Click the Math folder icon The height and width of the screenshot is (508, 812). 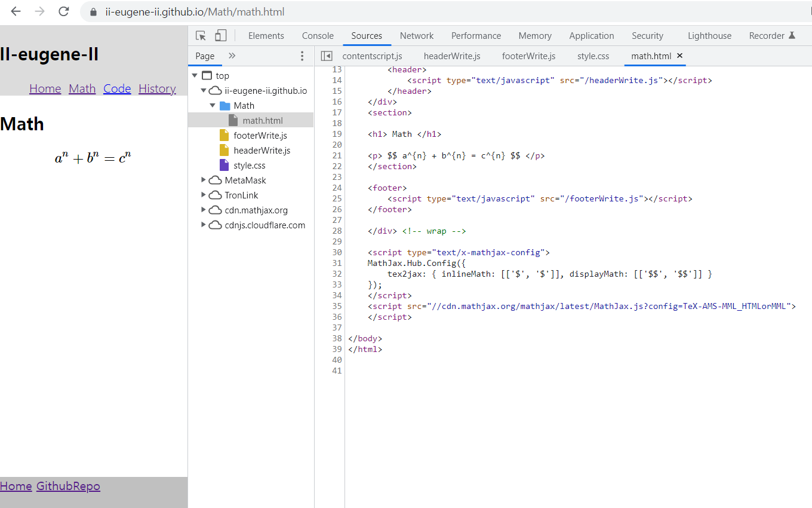click(x=224, y=106)
